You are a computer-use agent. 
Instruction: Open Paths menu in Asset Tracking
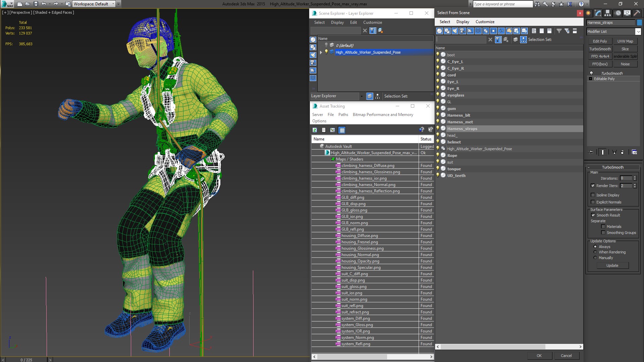coord(343,115)
